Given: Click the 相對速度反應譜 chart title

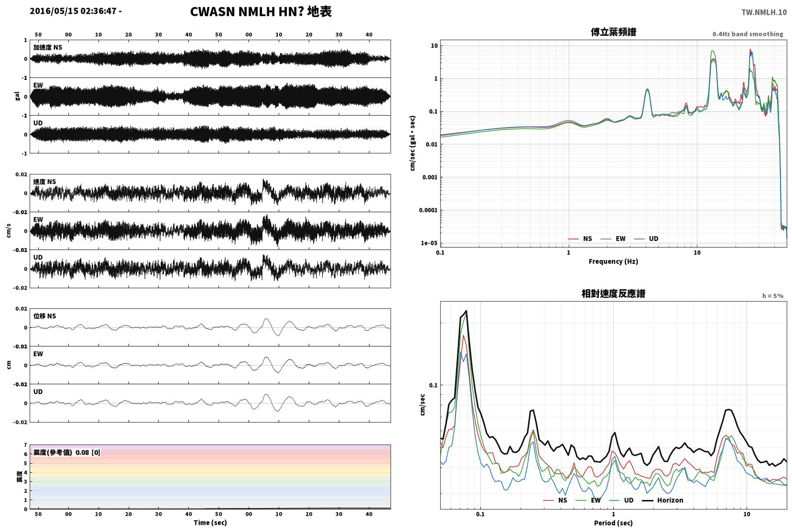Looking at the screenshot, I should [613, 293].
